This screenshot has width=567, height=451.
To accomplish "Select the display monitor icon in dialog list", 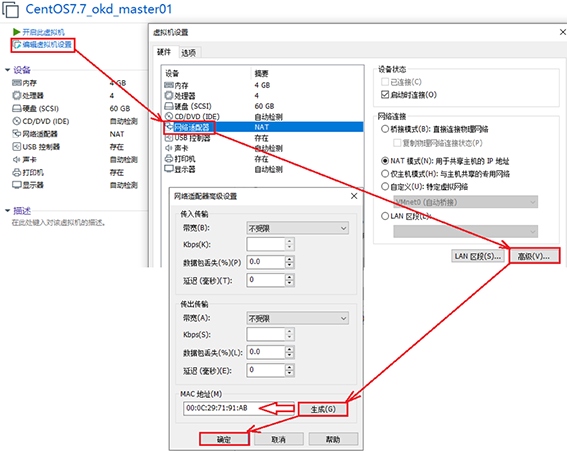I will [x=169, y=169].
